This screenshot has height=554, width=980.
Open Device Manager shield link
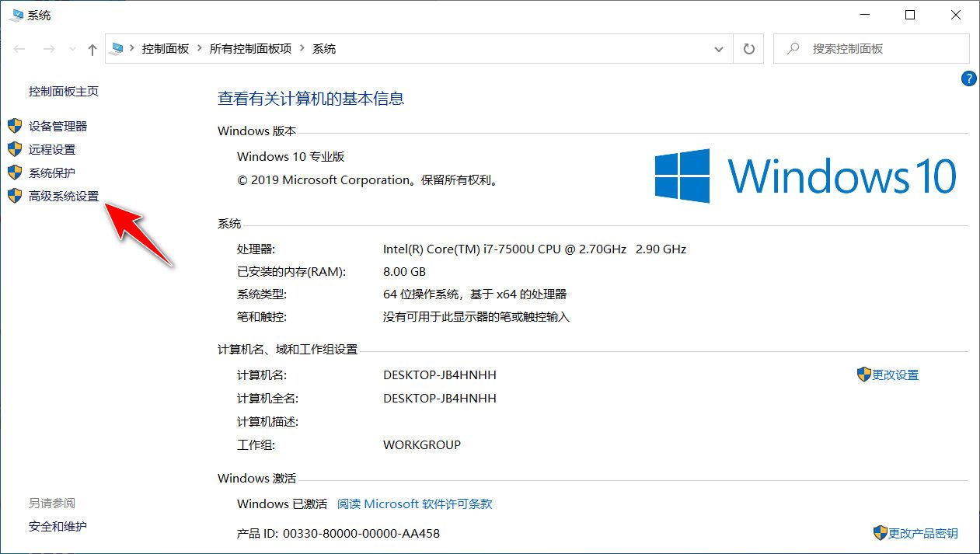(58, 126)
